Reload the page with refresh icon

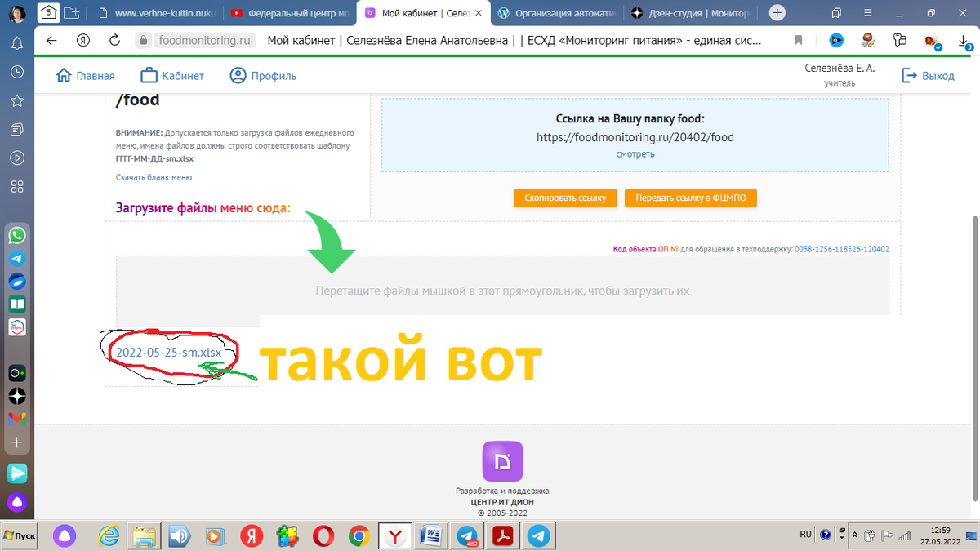tap(114, 40)
